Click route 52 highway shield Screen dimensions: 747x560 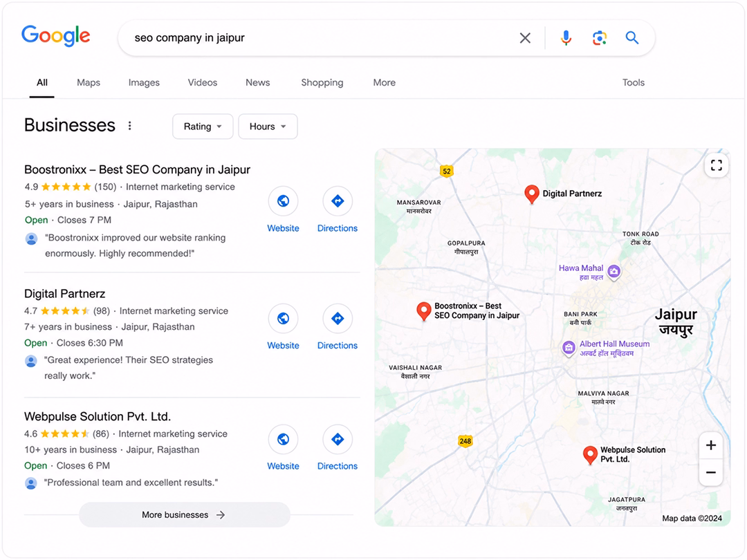(446, 171)
